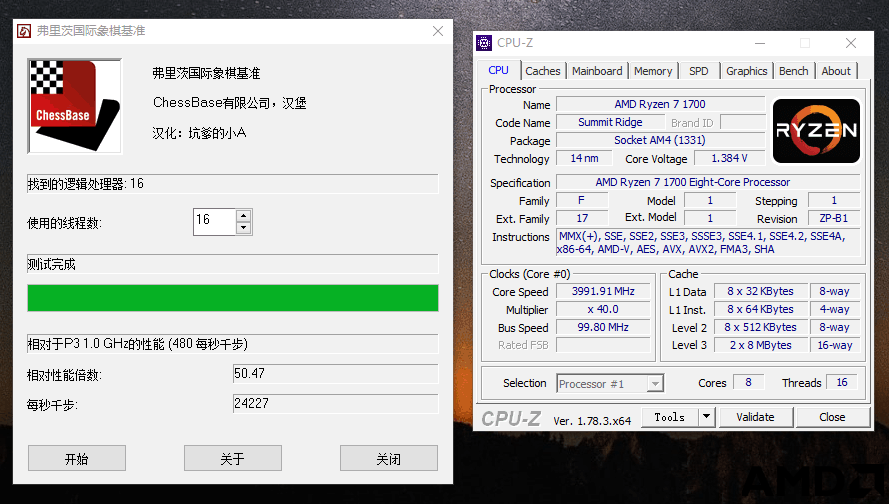Click the L1 Inst. value 8 x 64 KBytes
Viewport: 889px width, 504px height.
760,310
